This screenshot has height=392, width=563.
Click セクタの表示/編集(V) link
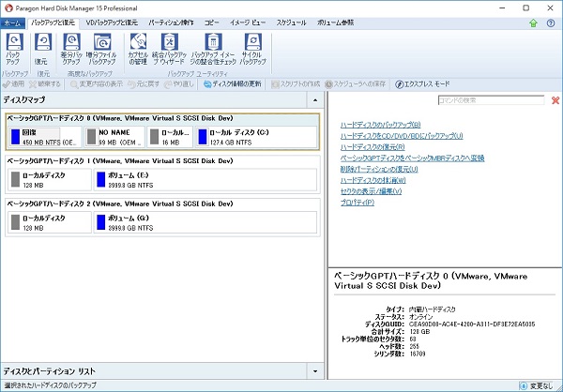[371, 191]
